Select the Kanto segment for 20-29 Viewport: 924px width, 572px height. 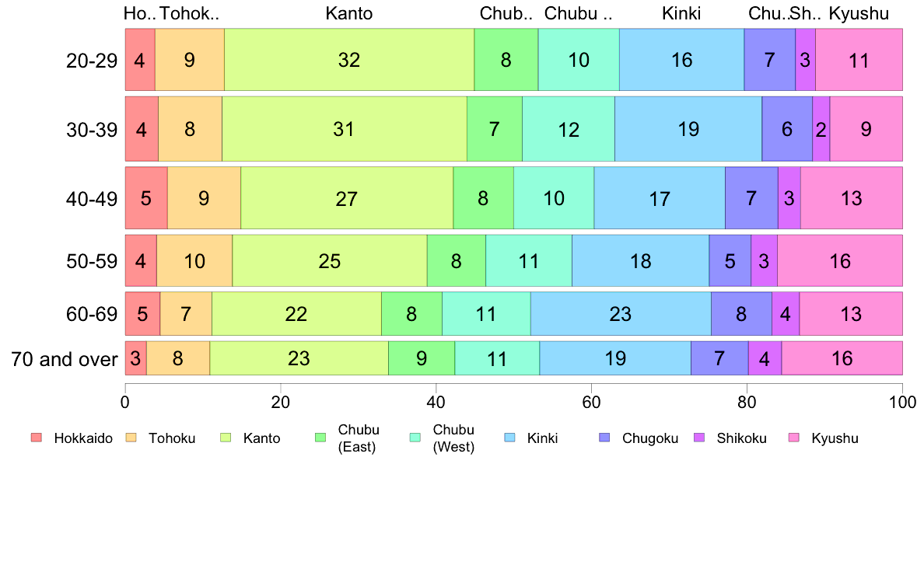(x=349, y=60)
